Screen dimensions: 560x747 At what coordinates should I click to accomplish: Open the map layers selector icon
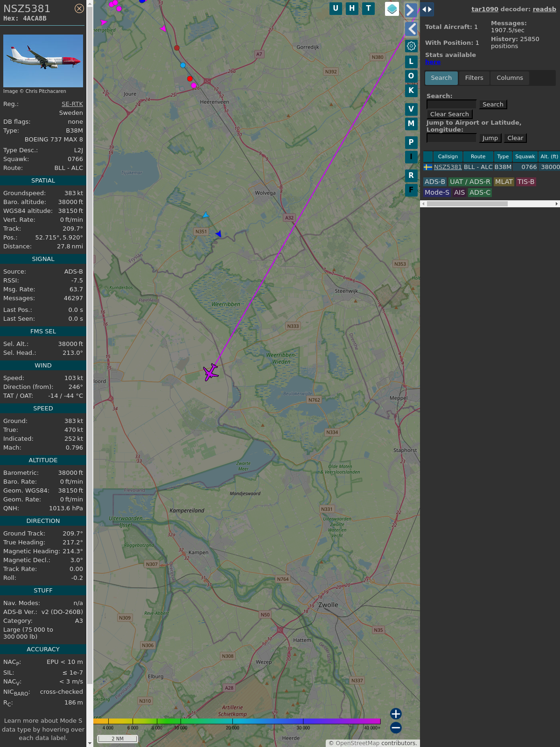392,9
